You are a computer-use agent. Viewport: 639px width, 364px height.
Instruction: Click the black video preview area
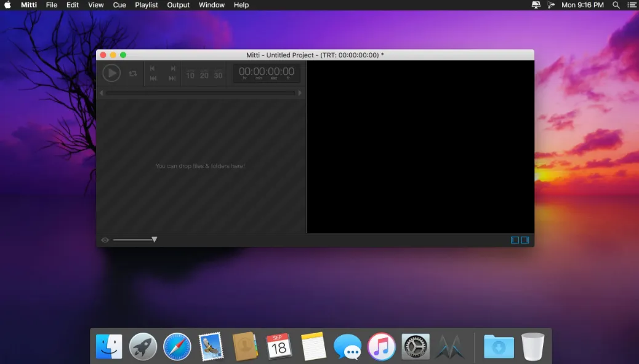(x=420, y=146)
